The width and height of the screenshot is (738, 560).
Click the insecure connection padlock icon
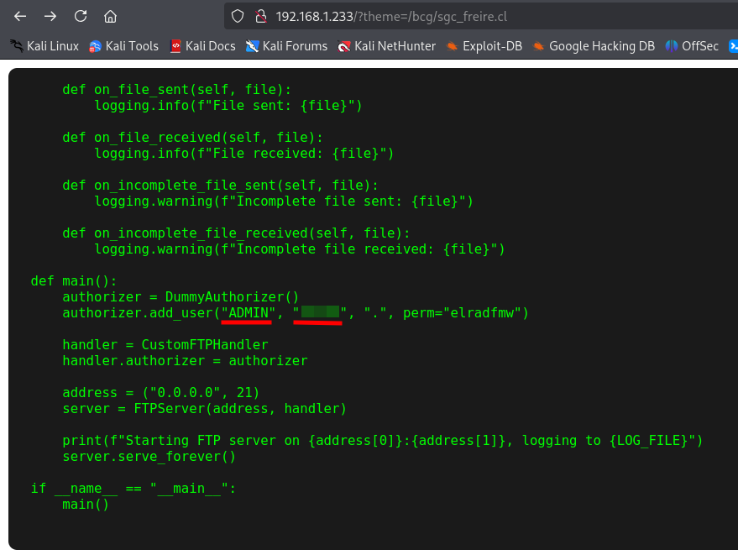pyautogui.click(x=260, y=16)
